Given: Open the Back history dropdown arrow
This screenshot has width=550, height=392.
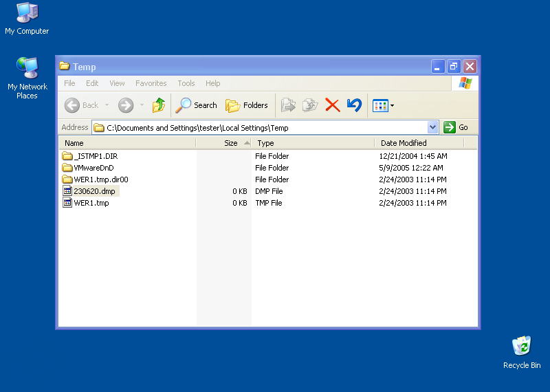Looking at the screenshot, I should (107, 105).
